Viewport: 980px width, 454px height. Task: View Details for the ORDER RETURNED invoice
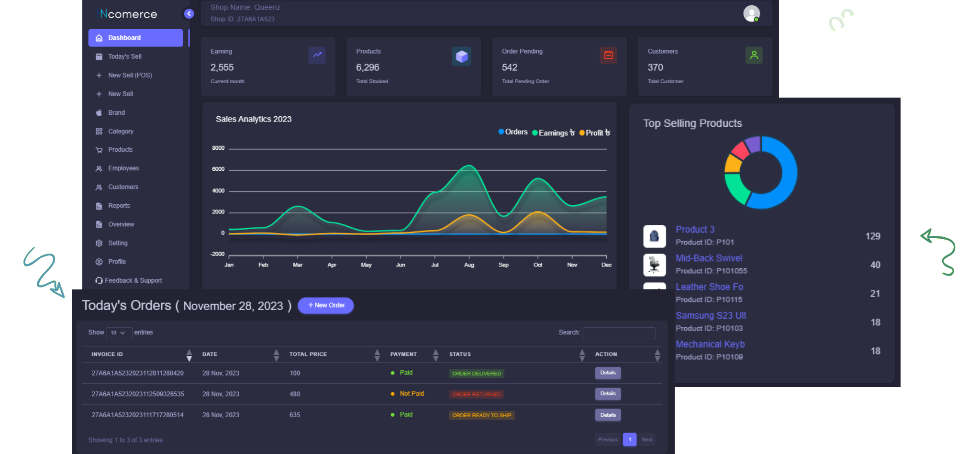pyautogui.click(x=608, y=394)
